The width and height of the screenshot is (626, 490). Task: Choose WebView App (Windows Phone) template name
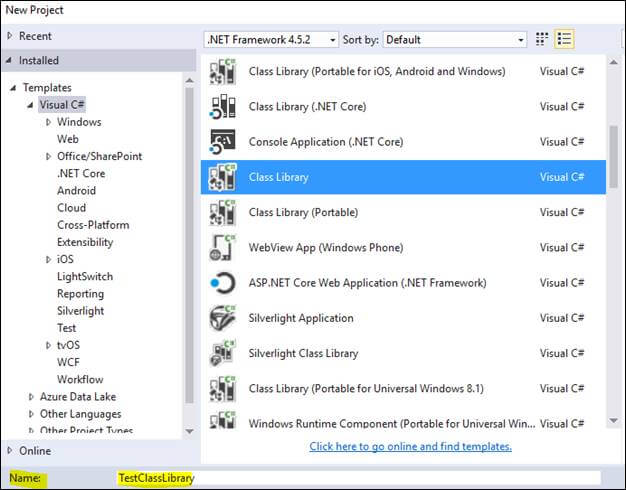pos(326,247)
